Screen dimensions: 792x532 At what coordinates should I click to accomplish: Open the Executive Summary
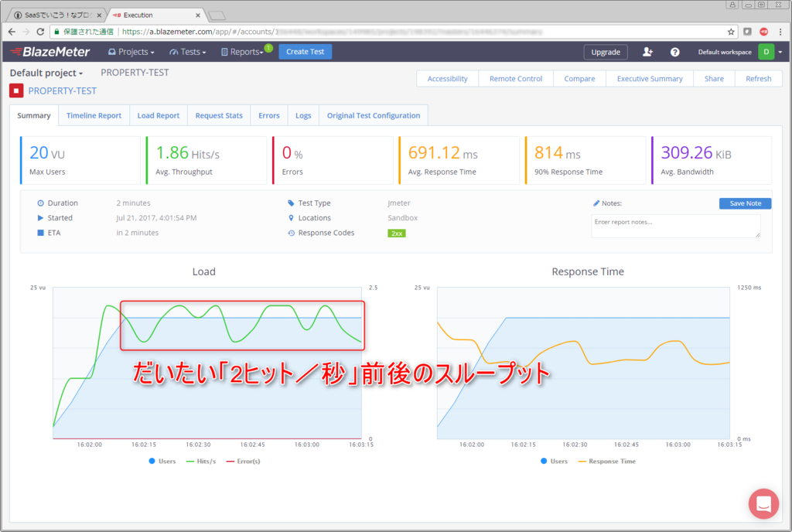[650, 78]
